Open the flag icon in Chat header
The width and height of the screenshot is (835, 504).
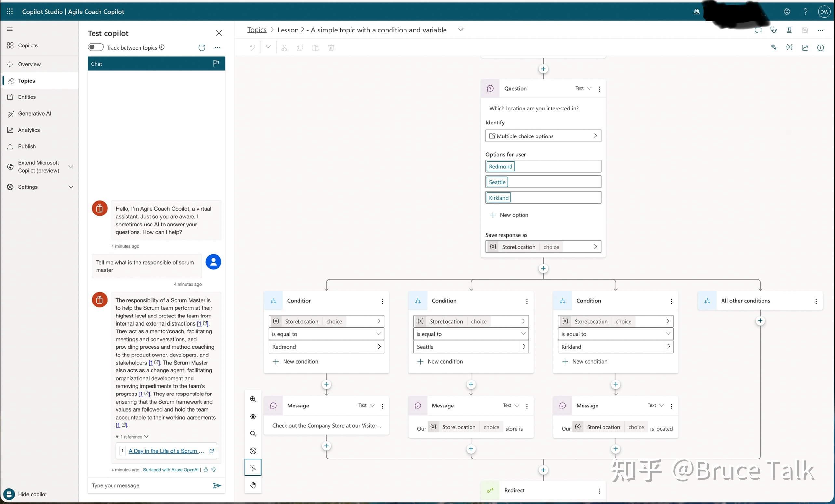[x=216, y=63]
